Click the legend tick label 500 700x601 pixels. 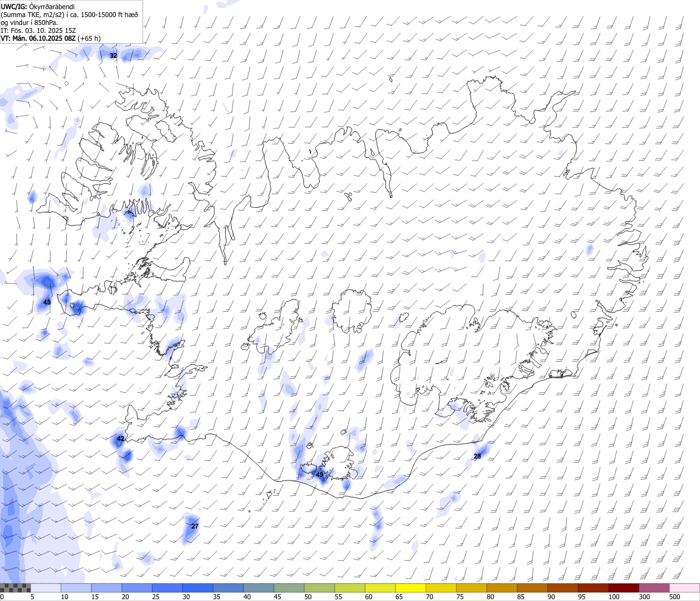675,597
